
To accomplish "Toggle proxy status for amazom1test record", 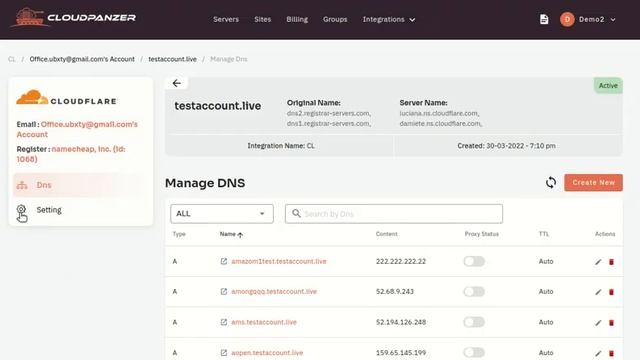I will (x=474, y=261).
